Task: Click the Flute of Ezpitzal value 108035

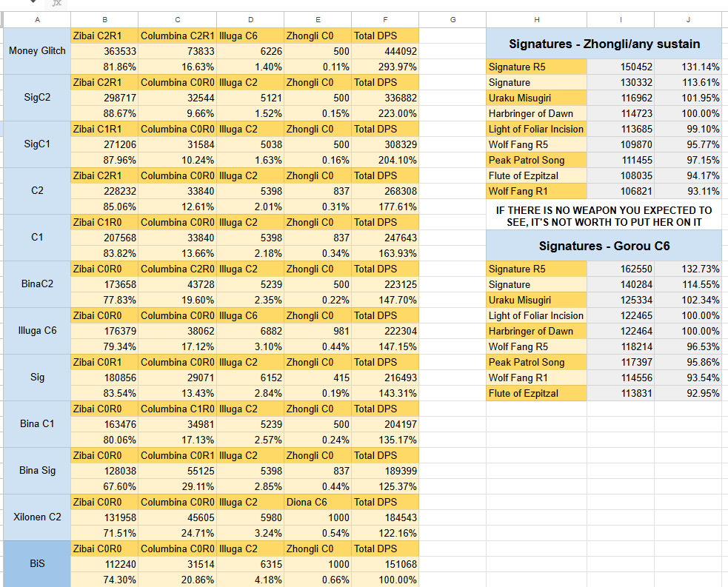Action: (x=621, y=176)
